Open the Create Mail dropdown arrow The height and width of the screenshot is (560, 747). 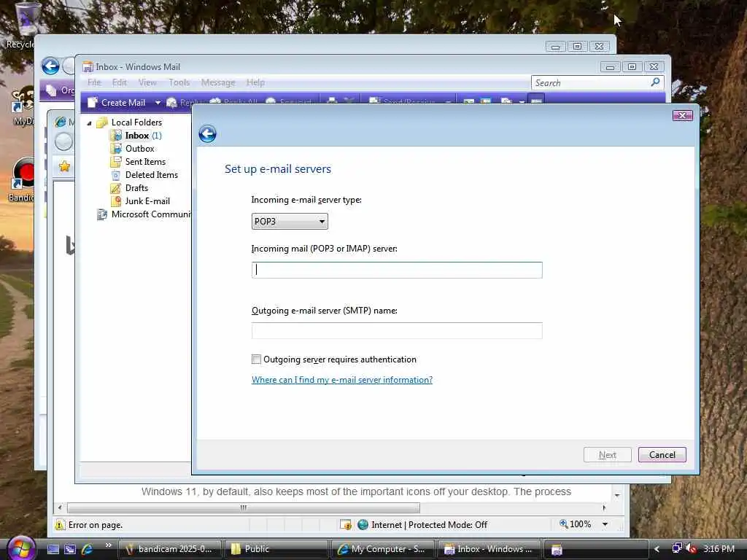(158, 102)
